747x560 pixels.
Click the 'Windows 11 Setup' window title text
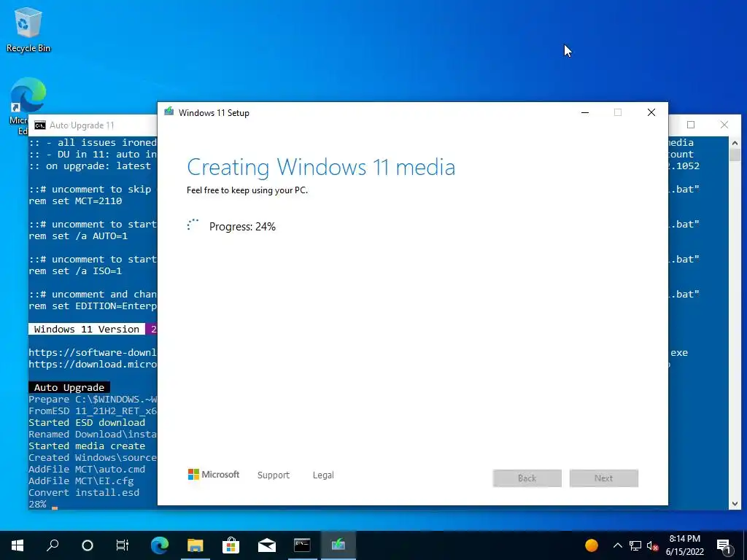point(214,113)
